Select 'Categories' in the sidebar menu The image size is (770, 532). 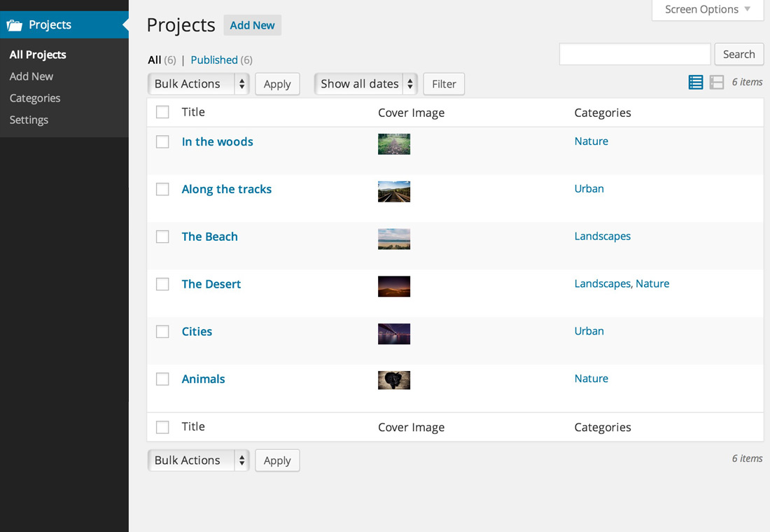(x=34, y=98)
